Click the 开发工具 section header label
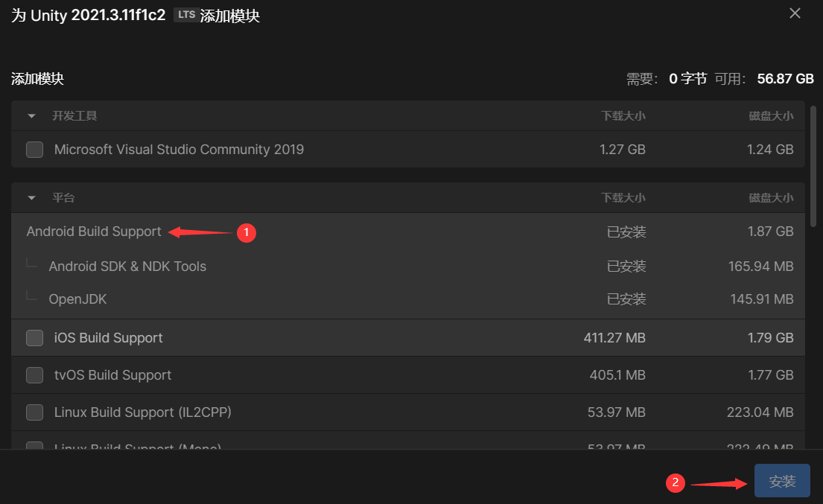The image size is (823, 504). pos(74,116)
